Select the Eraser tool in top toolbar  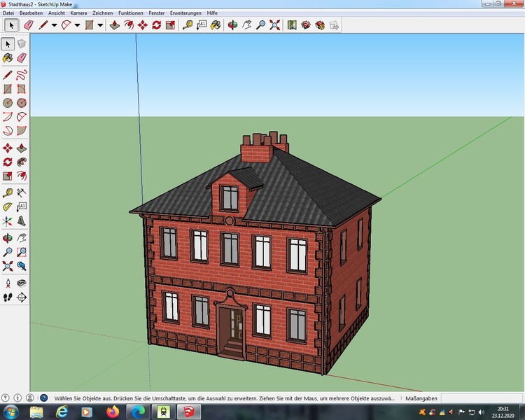29,25
